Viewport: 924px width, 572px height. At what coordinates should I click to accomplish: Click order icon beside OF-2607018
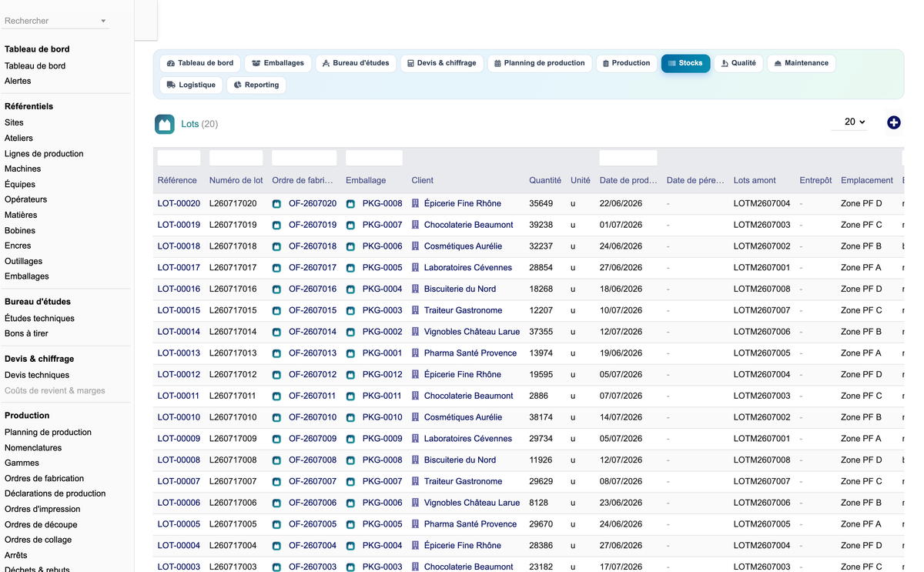tap(276, 246)
